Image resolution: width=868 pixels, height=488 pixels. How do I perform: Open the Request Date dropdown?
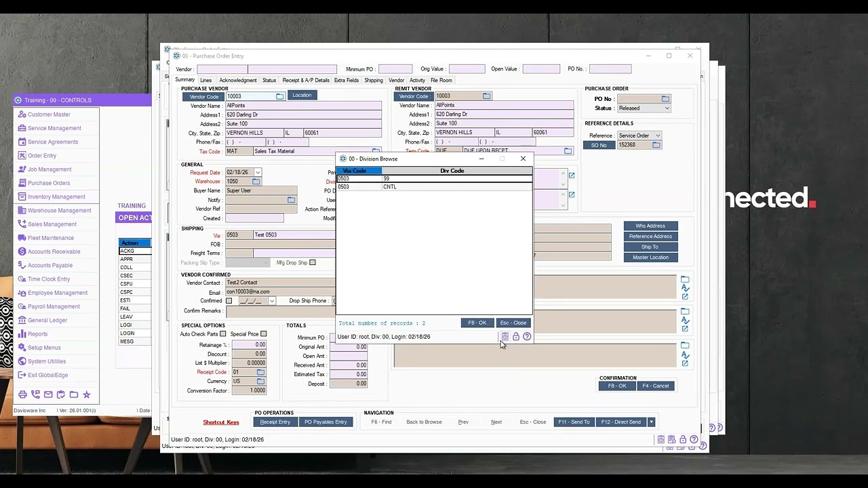[x=258, y=173]
